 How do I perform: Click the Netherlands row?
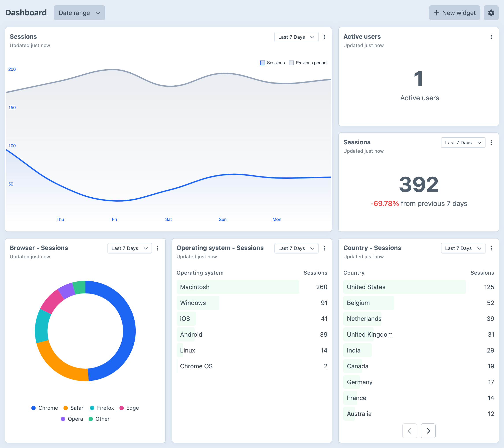click(x=419, y=319)
